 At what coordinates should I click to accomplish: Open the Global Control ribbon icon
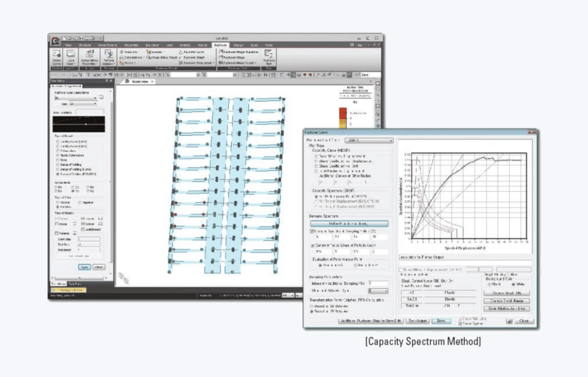coord(57,57)
